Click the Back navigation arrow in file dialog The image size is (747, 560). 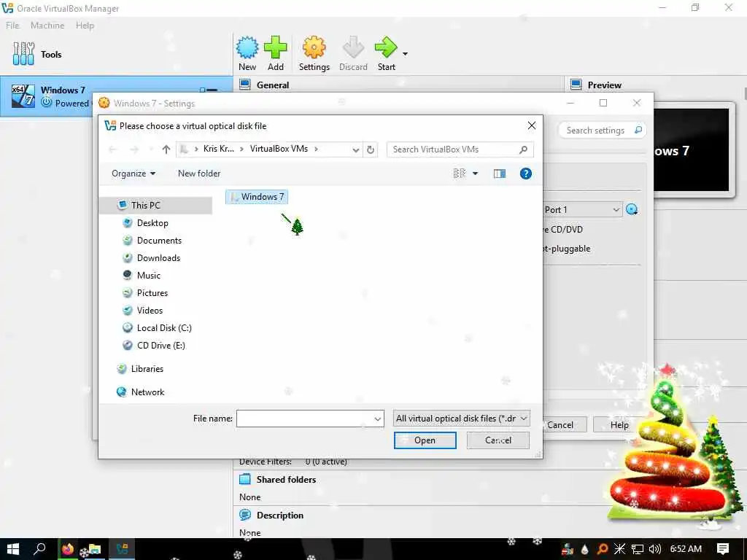[x=112, y=149]
